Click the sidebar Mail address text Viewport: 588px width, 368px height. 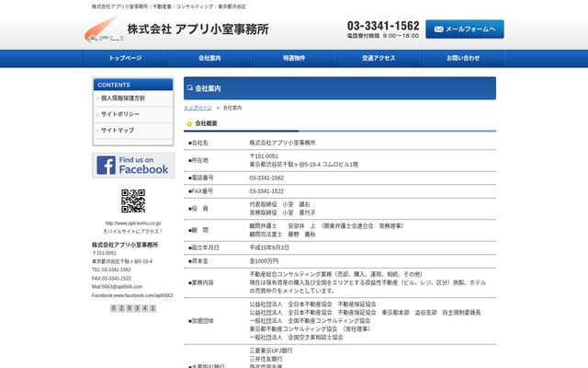click(117, 287)
